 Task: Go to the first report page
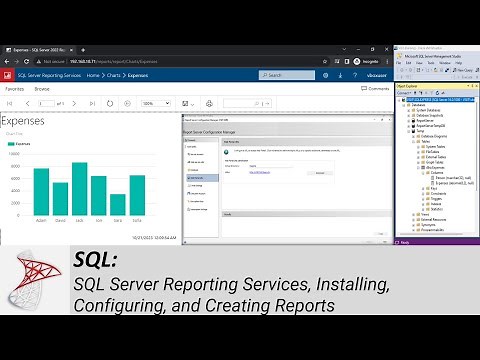click(10, 104)
